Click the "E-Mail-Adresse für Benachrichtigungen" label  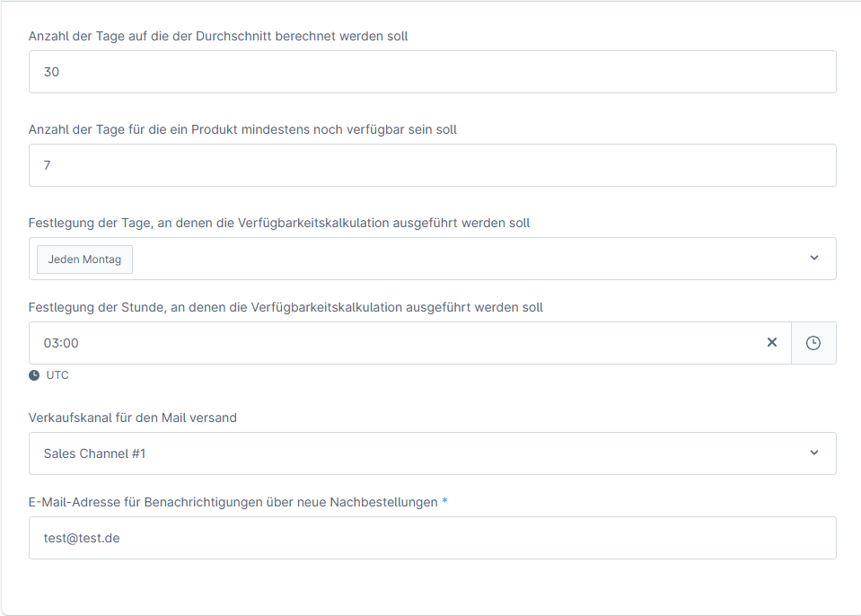point(233,501)
